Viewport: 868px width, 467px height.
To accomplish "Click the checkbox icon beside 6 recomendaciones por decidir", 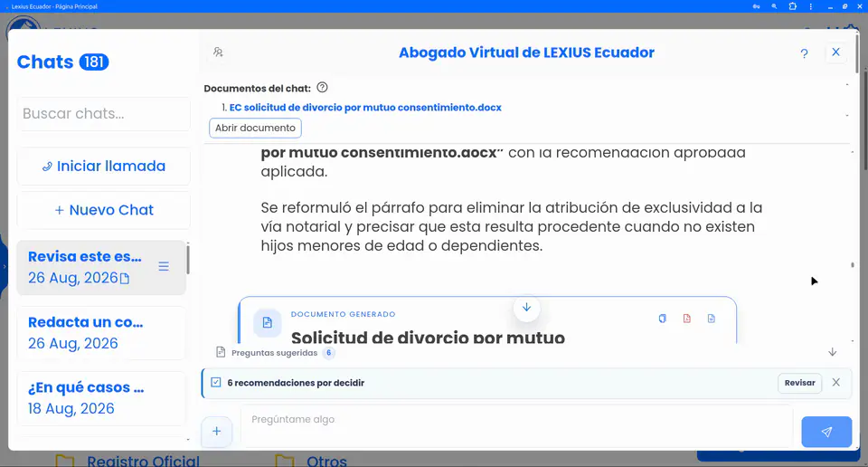I will [216, 382].
